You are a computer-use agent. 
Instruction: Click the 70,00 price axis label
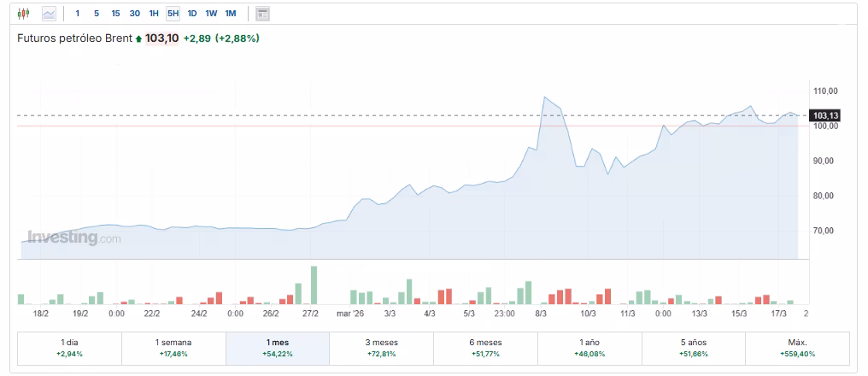(824, 231)
